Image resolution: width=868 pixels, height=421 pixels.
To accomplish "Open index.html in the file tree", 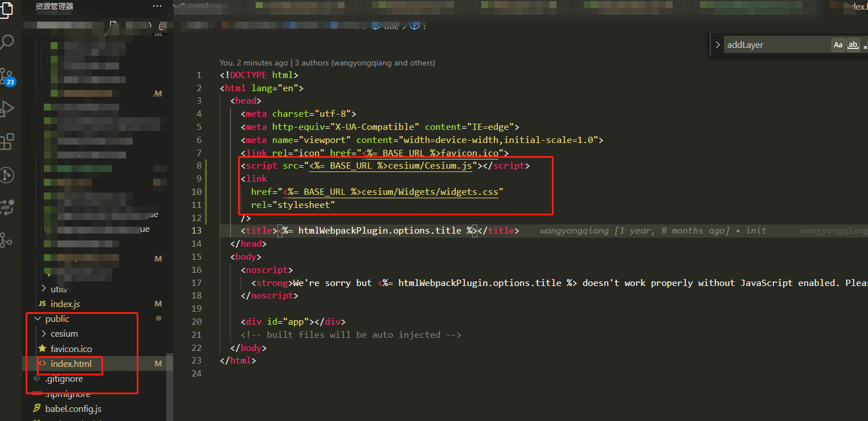I will click(x=71, y=363).
